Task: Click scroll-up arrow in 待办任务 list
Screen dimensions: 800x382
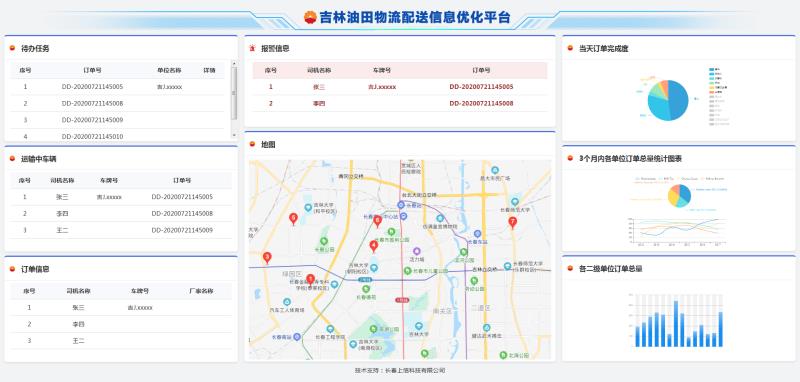Action: click(234, 64)
